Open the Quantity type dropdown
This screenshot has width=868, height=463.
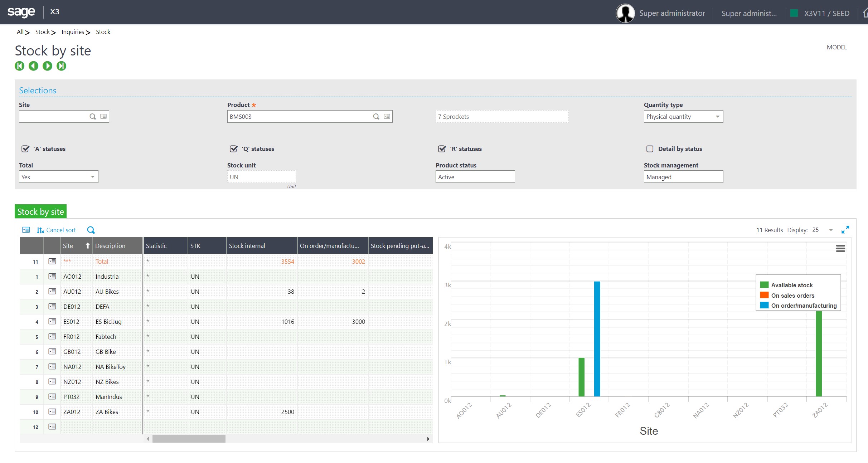pos(683,117)
